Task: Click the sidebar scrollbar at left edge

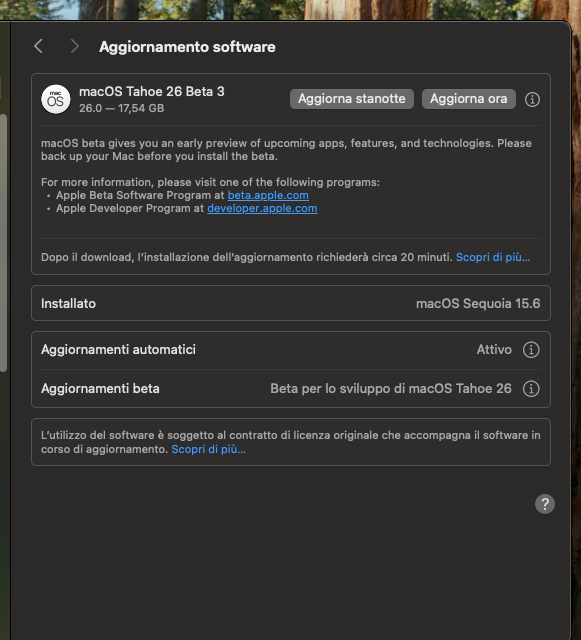Action: click(x=3, y=243)
